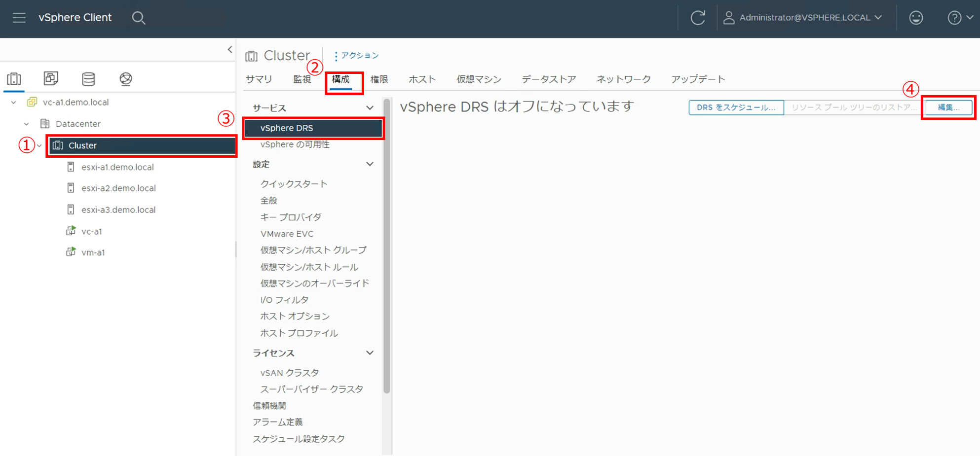Collapse the ライセンス section
The width and height of the screenshot is (980, 456).
[x=370, y=352]
